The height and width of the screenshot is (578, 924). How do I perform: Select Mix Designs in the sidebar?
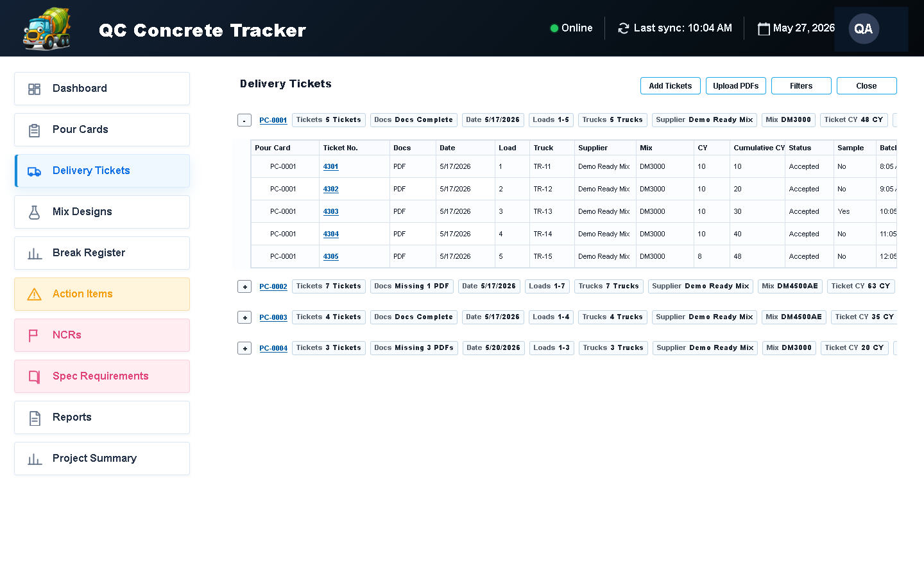[x=102, y=212]
